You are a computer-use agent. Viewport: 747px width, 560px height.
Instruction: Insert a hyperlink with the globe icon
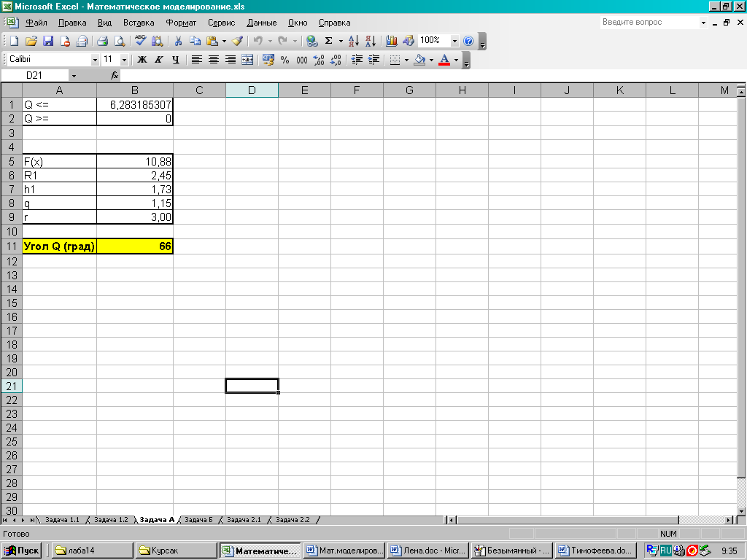click(311, 41)
